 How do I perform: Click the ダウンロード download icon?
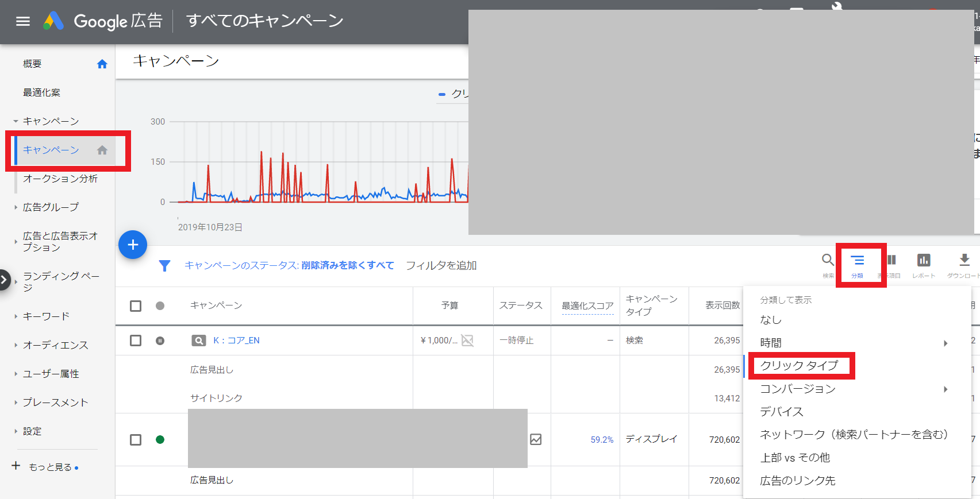(x=964, y=260)
